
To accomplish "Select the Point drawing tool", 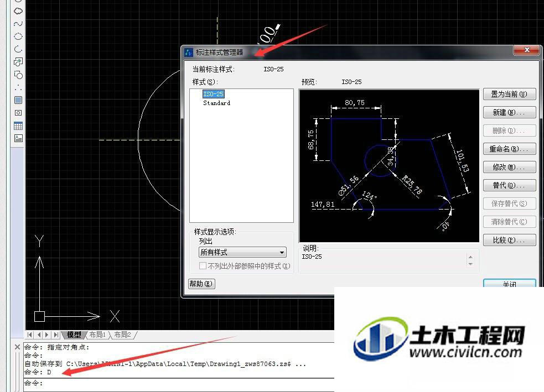I will click(x=18, y=87).
